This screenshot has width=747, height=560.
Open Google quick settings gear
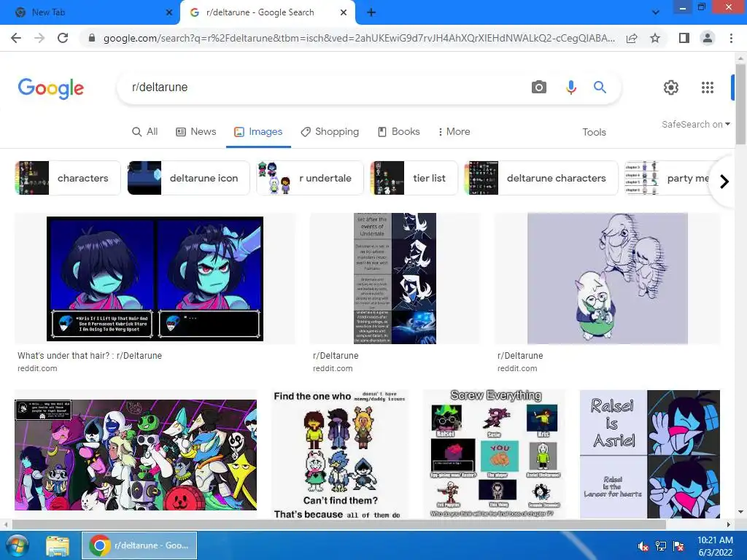point(671,87)
